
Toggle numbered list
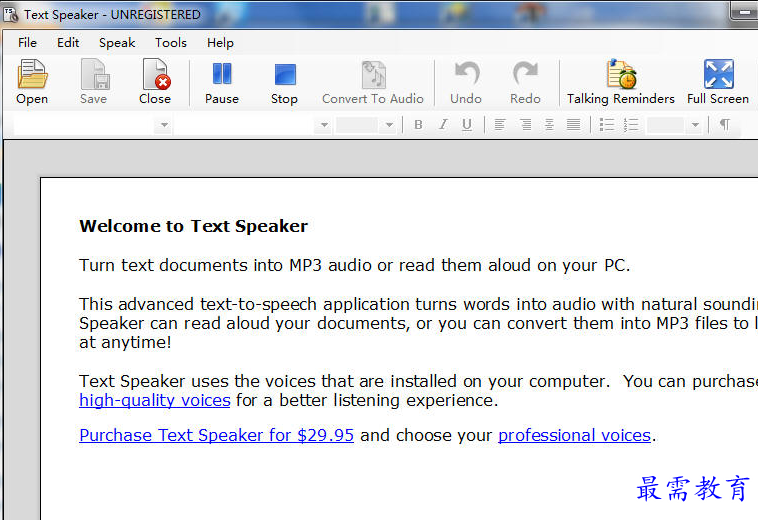pos(631,125)
